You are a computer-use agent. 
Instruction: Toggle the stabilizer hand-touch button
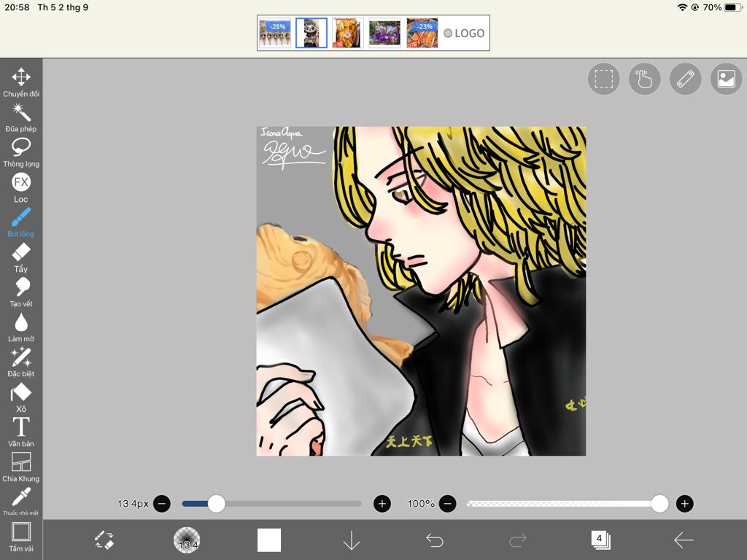645,79
